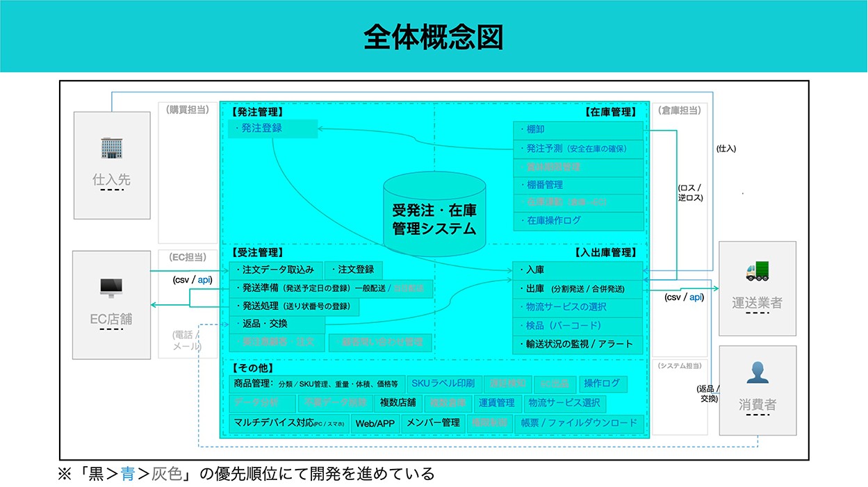
Task: Click the 全体概念図 slide title
Action: (x=434, y=37)
